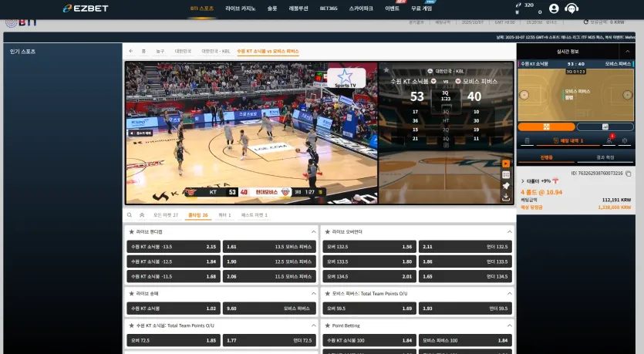Select the 결과 확정 tab
The image size is (644, 354).
[605, 157]
